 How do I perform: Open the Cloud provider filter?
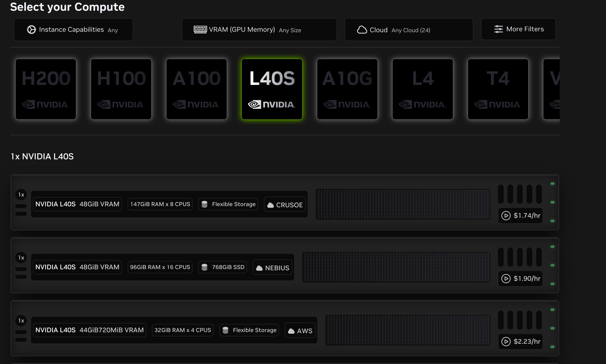click(409, 29)
